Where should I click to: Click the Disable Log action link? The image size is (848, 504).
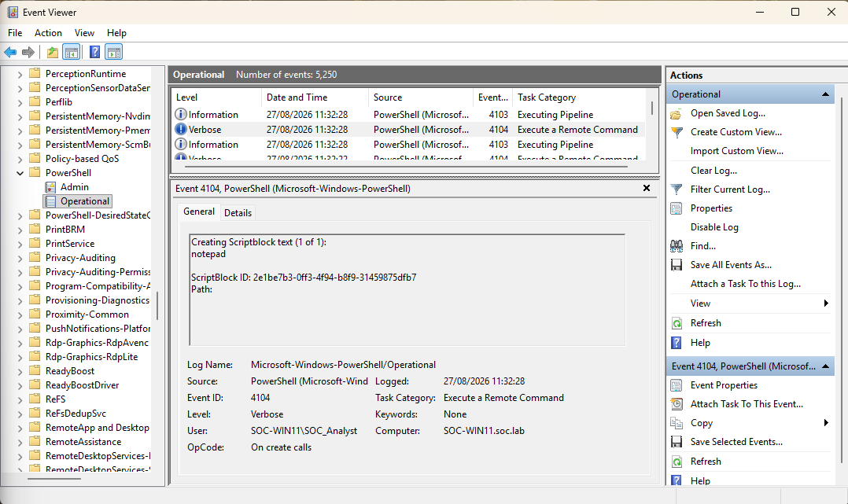click(x=714, y=227)
